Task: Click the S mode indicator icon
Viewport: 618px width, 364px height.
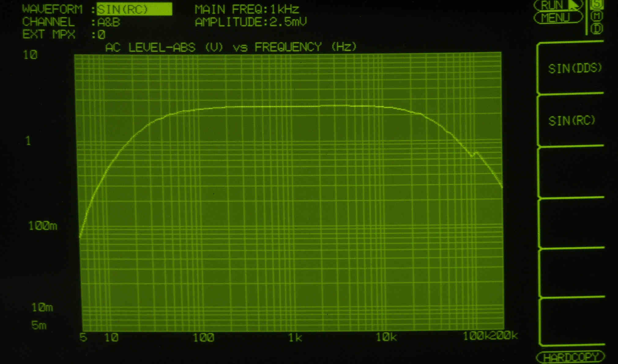Action: tap(597, 4)
